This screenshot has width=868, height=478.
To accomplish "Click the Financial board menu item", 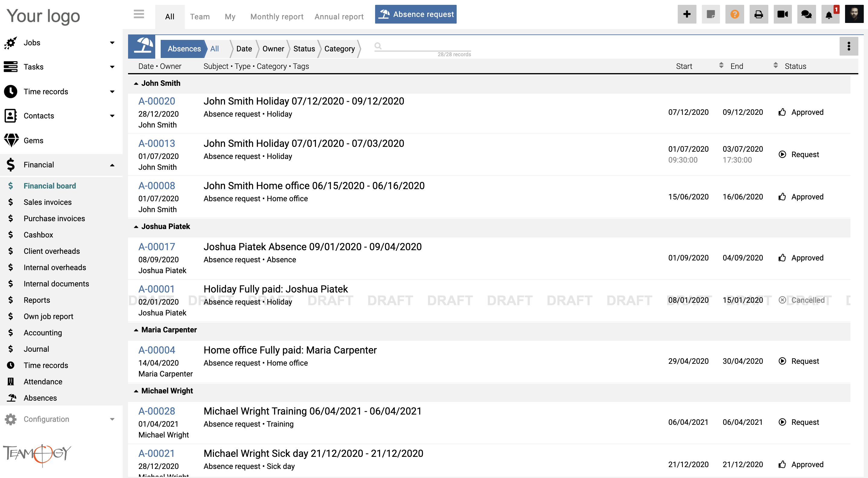I will (x=50, y=186).
